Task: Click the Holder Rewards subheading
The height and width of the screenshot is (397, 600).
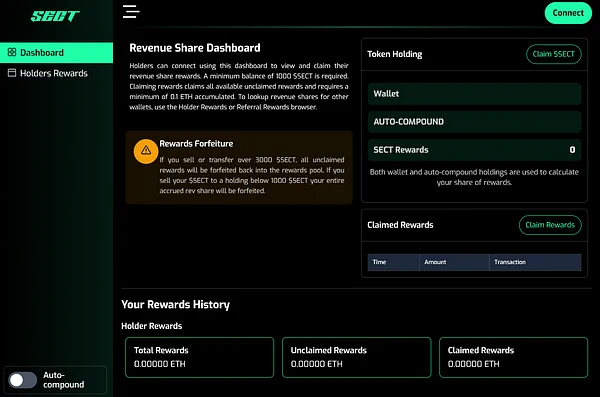Action: tap(152, 326)
